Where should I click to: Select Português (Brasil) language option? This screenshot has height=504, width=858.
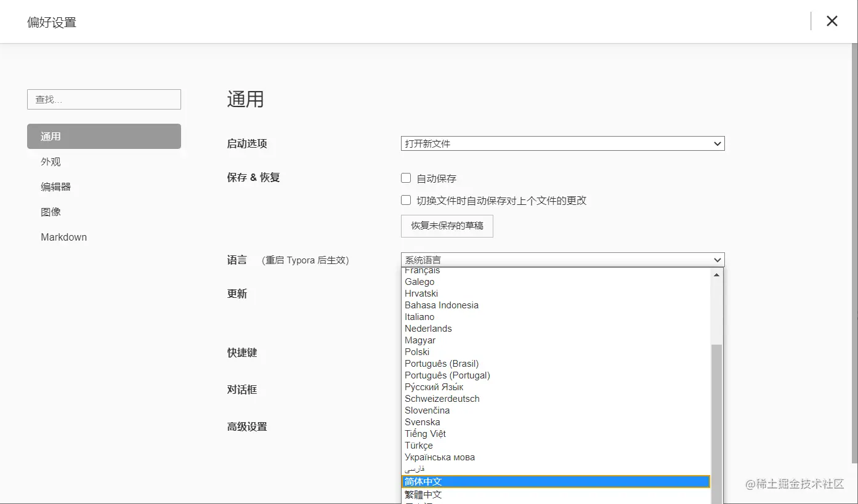[x=556, y=364]
